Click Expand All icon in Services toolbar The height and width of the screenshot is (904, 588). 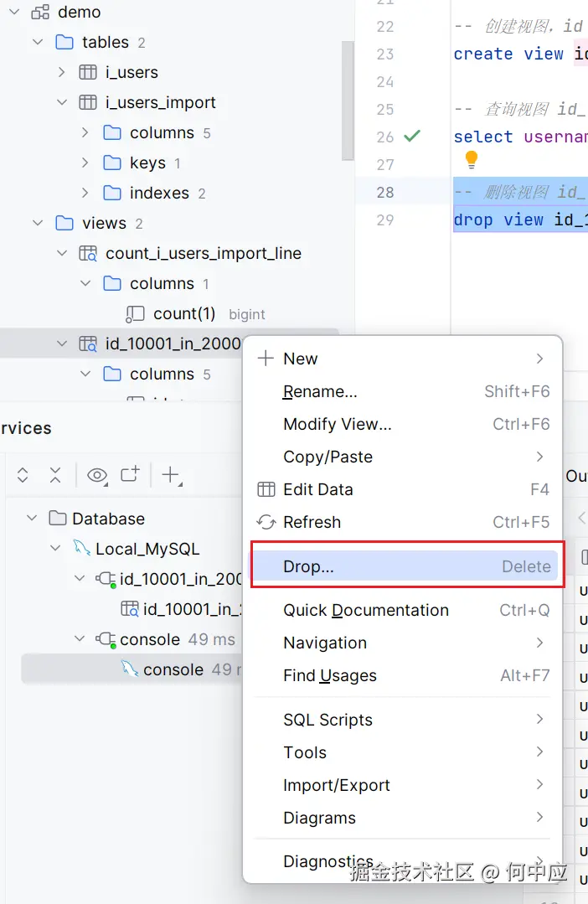point(23,475)
